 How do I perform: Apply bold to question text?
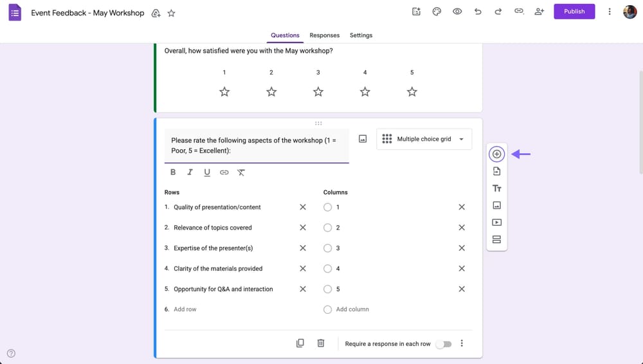pos(173,172)
